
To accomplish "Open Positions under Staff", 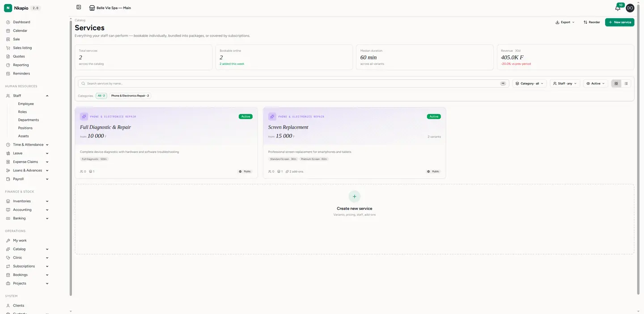I will pos(25,128).
